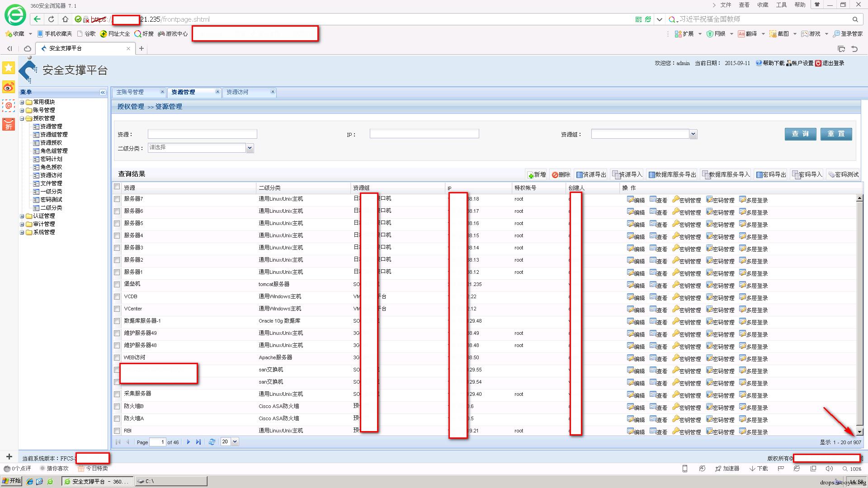Jump to last page arrow

(198, 442)
